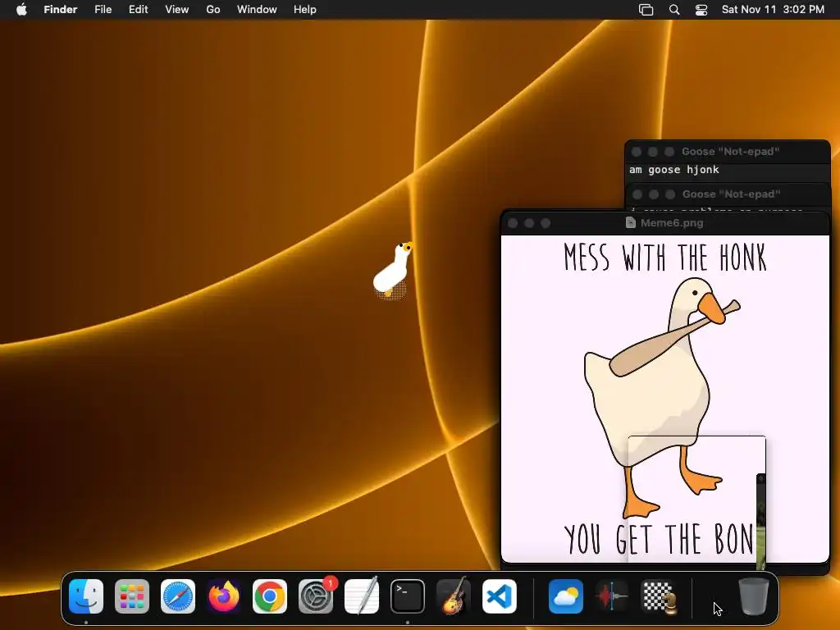
Task: Open Spotlight search in menu bar
Action: pyautogui.click(x=674, y=10)
